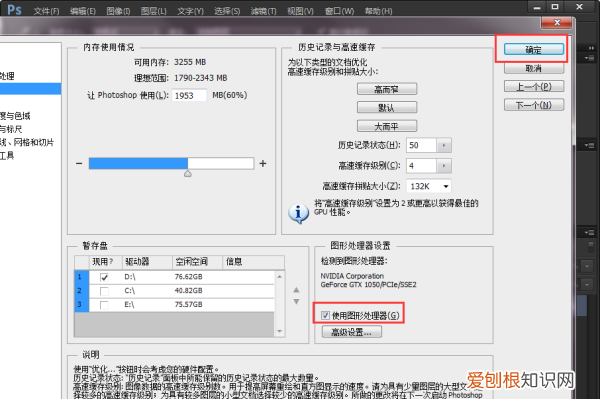Image resolution: width=600 pixels, height=399 pixels.
Task: Select the 与色域 category in sidebar
Action: pyautogui.click(x=15, y=116)
